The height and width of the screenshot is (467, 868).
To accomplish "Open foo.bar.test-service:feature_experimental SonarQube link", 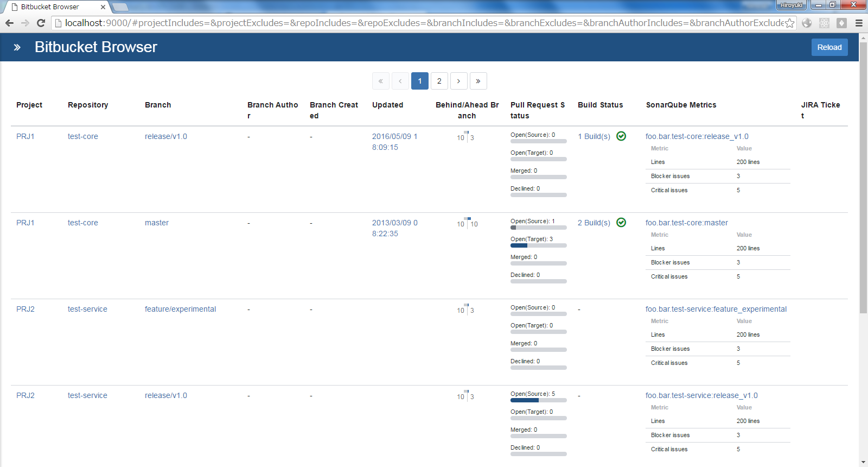I will [716, 309].
